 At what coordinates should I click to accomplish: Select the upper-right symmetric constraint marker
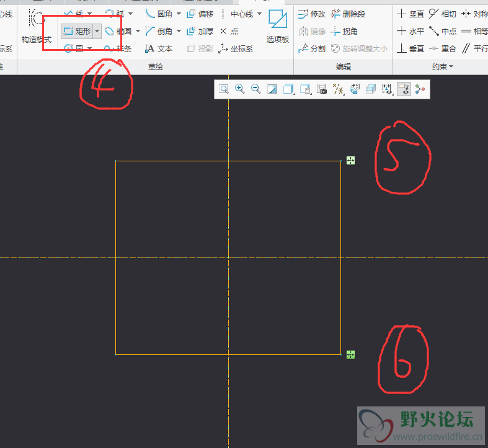coord(350,161)
